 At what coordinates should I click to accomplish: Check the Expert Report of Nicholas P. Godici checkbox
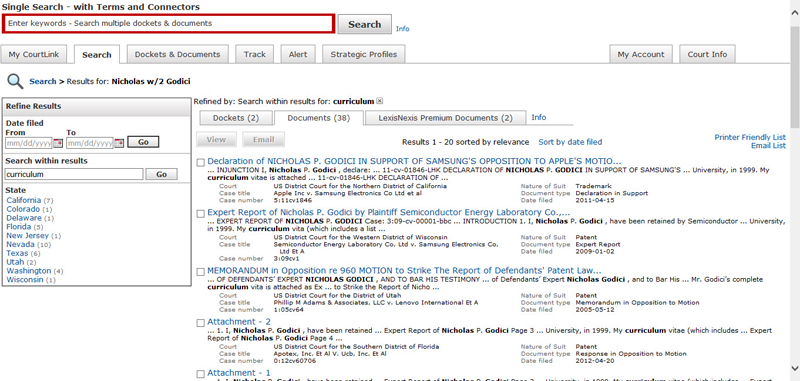click(201, 213)
